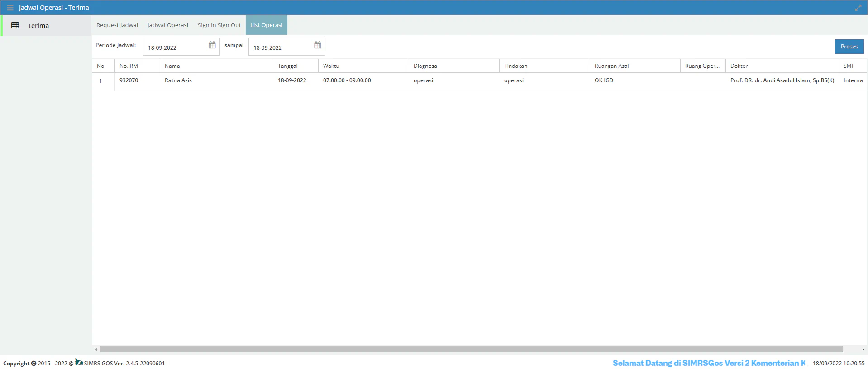Click the expand fullscreen arrows icon
The height and width of the screenshot is (369, 868).
[x=858, y=8]
